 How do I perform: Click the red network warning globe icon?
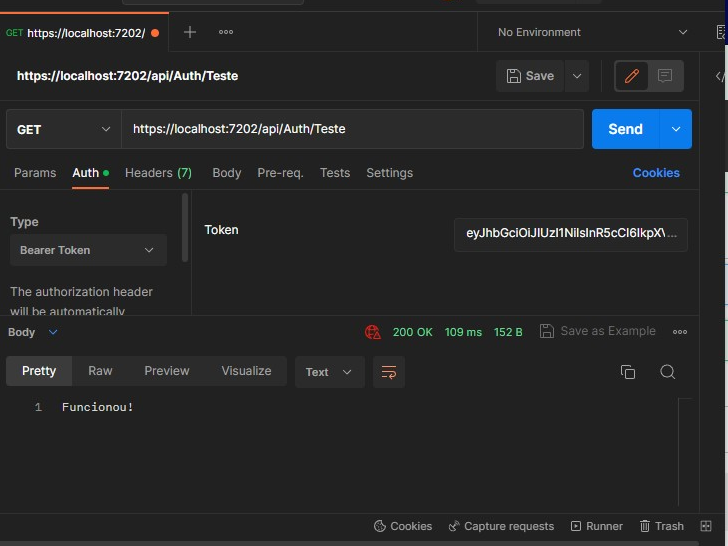pyautogui.click(x=372, y=332)
